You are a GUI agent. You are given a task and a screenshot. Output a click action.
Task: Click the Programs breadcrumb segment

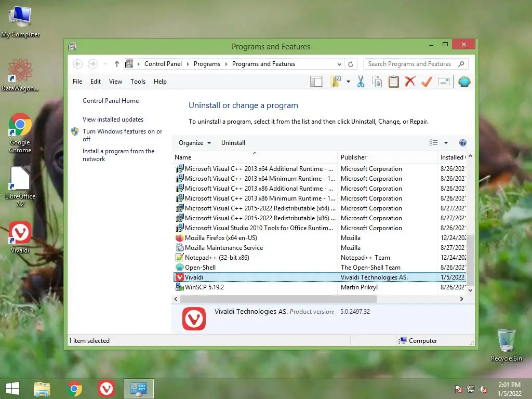point(207,64)
